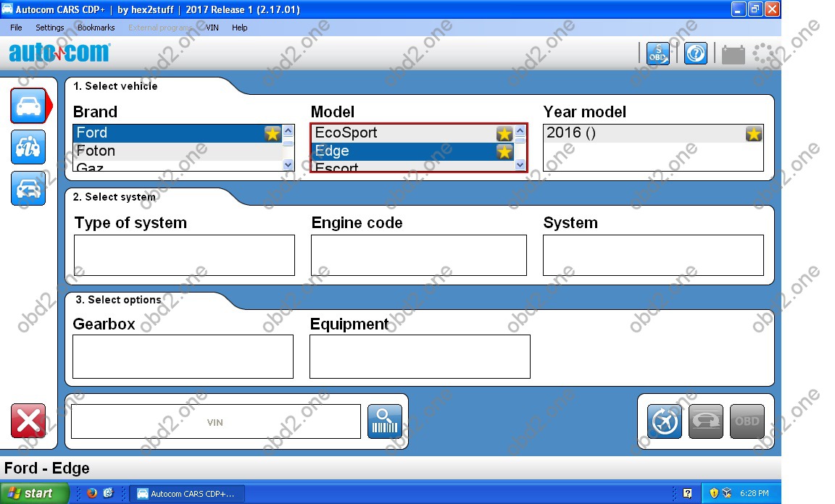
Task: Click the battery status icon
Action: (x=734, y=54)
